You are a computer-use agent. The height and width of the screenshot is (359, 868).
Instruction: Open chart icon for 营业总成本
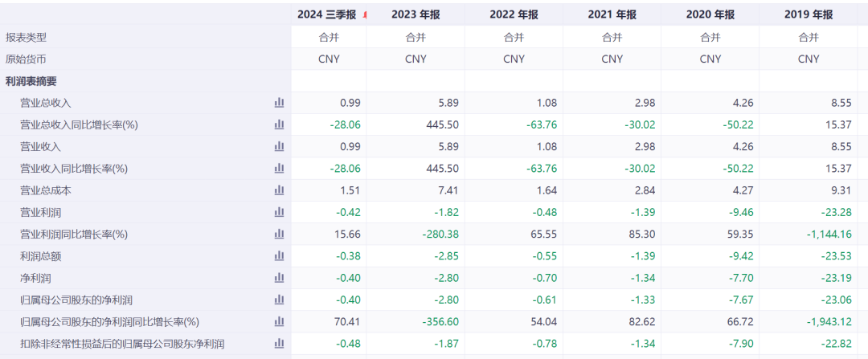(x=279, y=190)
